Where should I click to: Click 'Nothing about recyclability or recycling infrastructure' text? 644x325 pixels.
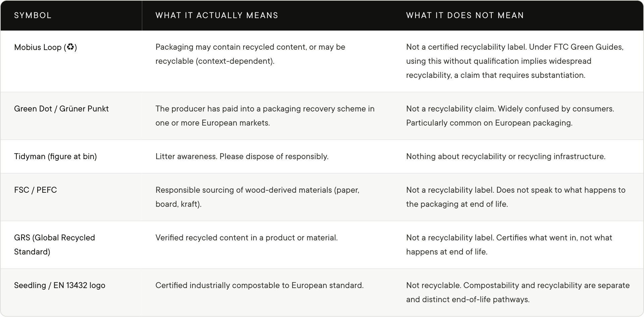(x=506, y=156)
